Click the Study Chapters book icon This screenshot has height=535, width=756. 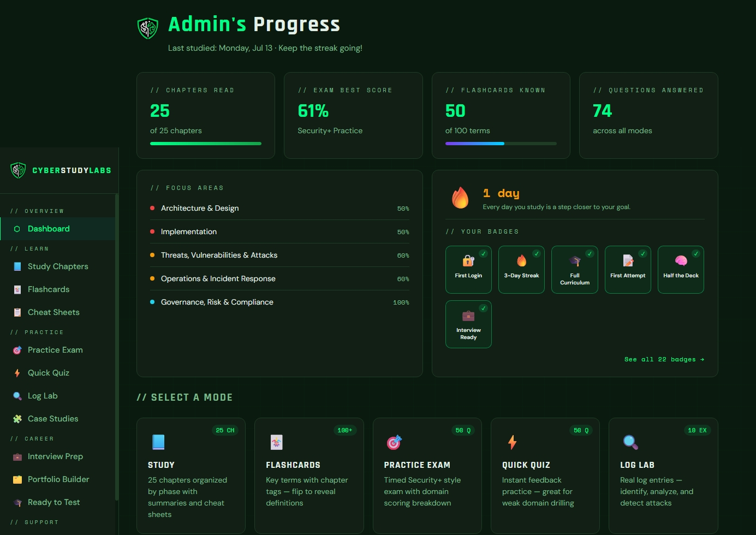tap(17, 266)
